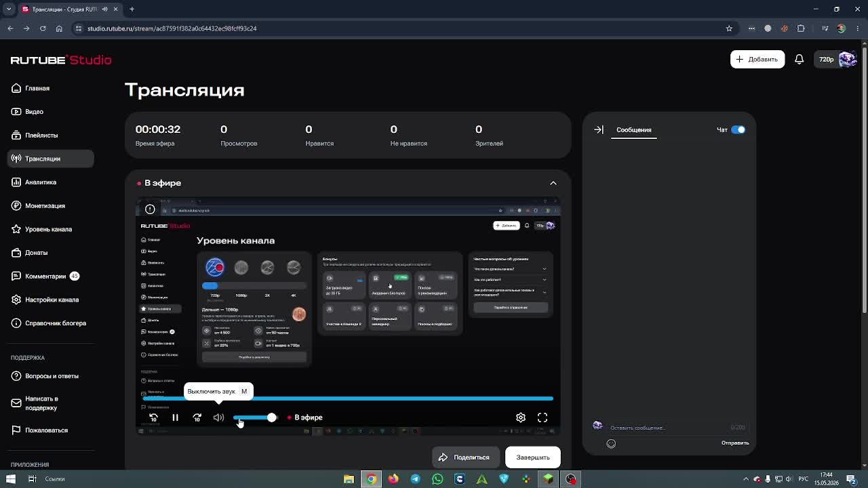Toggle the Чат switch off
The image size is (868, 488).
[x=738, y=129]
